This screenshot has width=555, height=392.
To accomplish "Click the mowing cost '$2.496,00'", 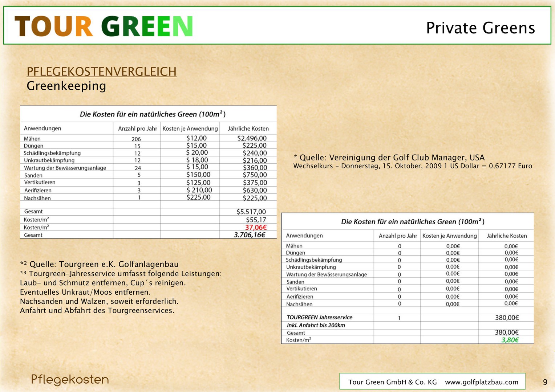I will coord(252,138).
